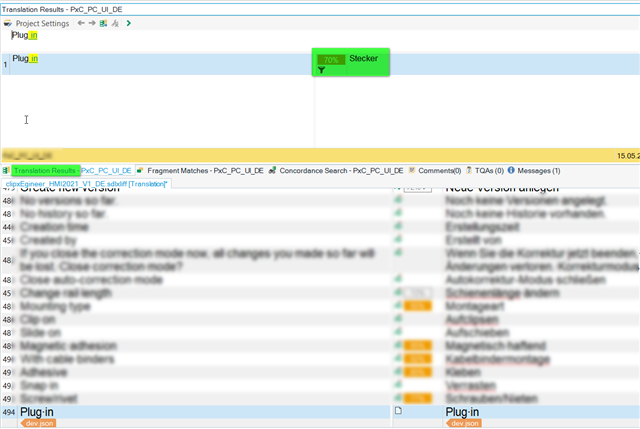The width and height of the screenshot is (640, 429).
Task: Open the Messages (1) tab
Action: [539, 171]
